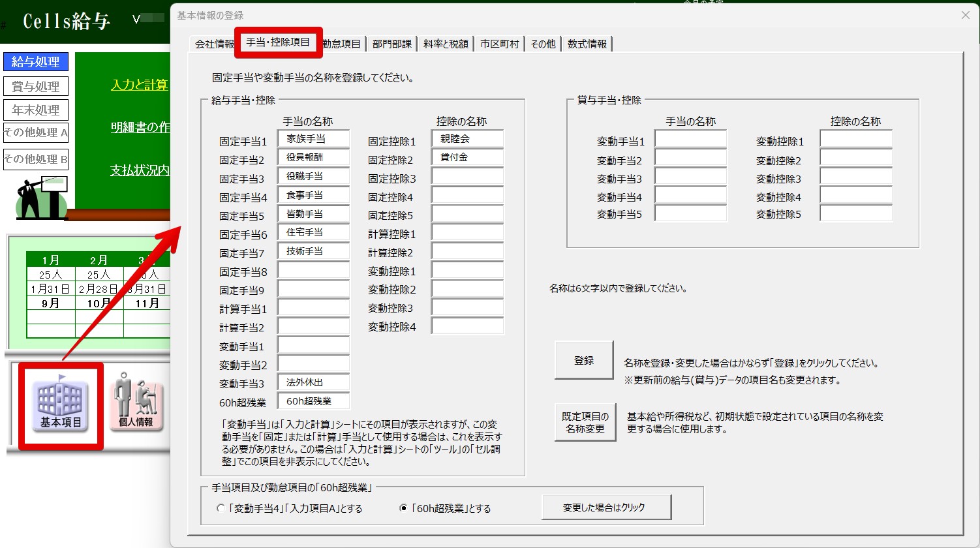Click the 固定控除3 name input field
Screen dimensions: 980x548
[x=468, y=177]
